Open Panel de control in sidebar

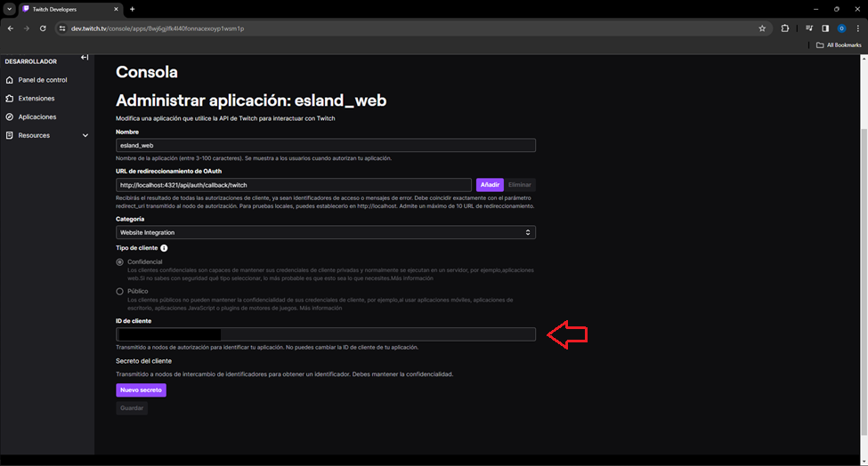coord(43,80)
